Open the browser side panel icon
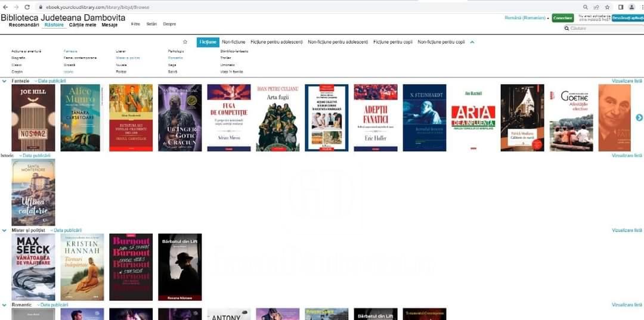Screen dimensions: 644x320 621,7
